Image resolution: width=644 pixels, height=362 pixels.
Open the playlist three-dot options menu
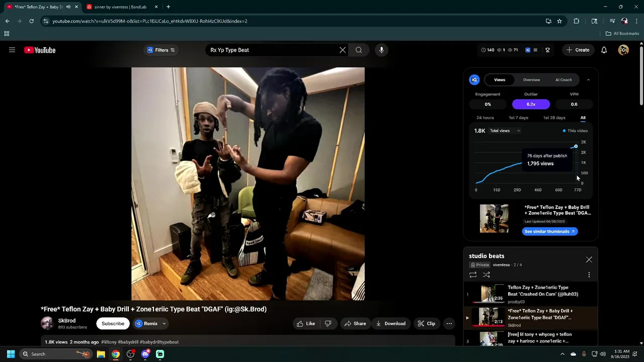[589, 275]
